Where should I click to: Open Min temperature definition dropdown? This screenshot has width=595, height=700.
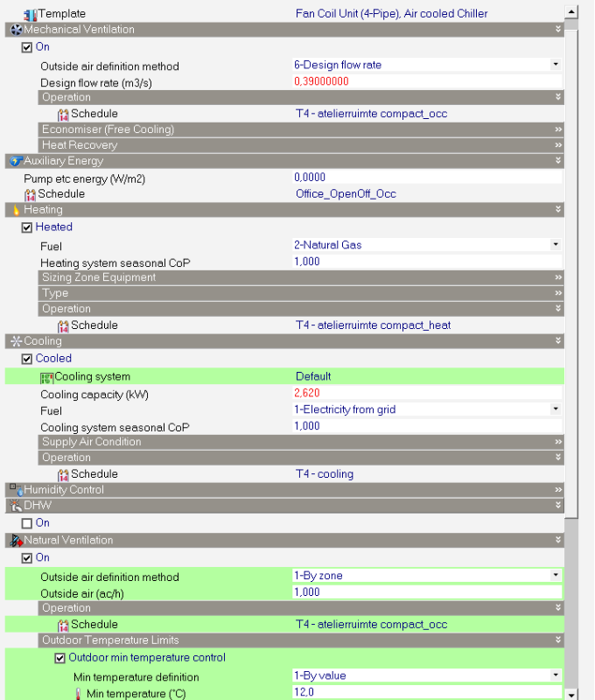pos(555,675)
